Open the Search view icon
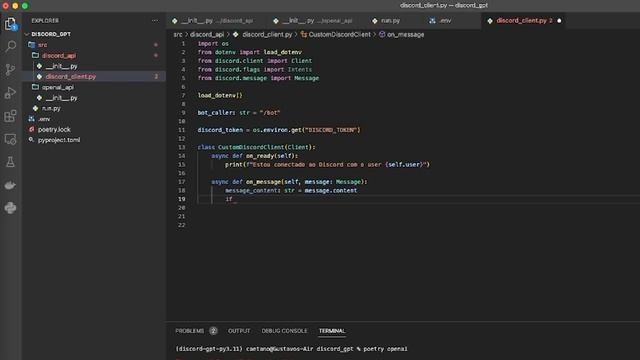640x360 pixels. [x=11, y=46]
